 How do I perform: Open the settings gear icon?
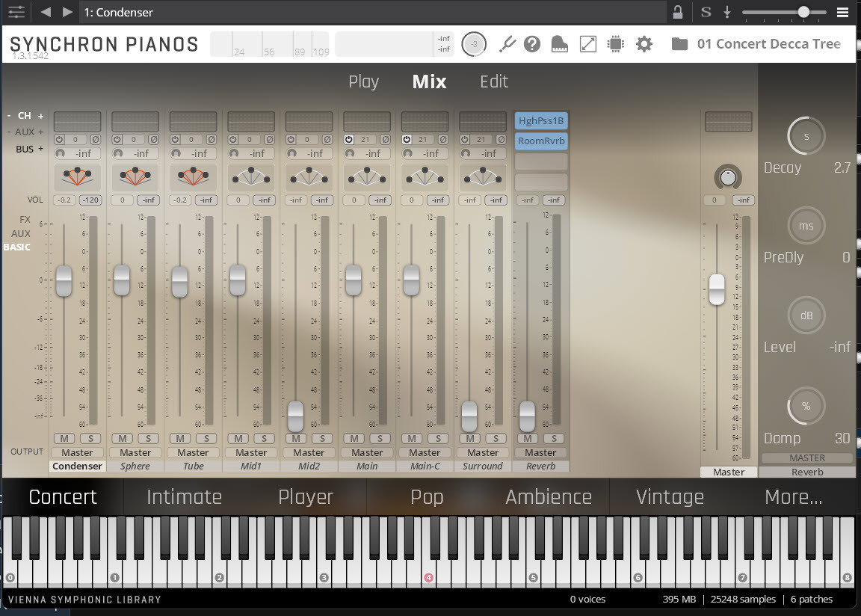tap(644, 44)
